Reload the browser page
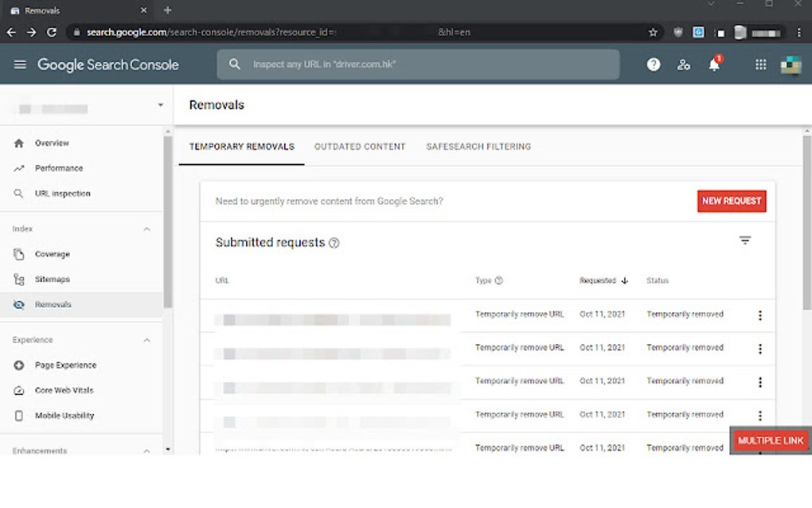The image size is (812, 508). click(x=52, y=33)
